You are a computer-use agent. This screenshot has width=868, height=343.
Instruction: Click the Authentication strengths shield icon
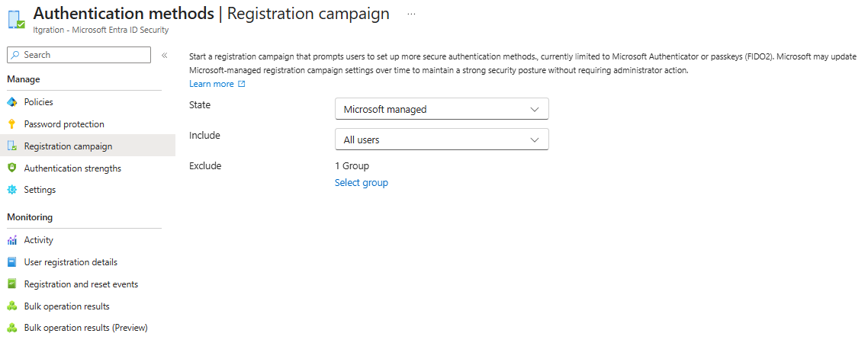(x=12, y=168)
